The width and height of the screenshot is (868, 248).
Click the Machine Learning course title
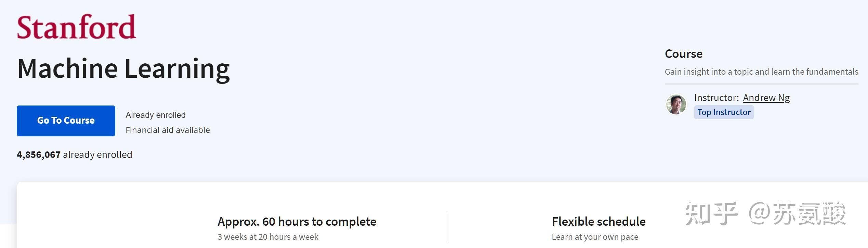(x=123, y=69)
